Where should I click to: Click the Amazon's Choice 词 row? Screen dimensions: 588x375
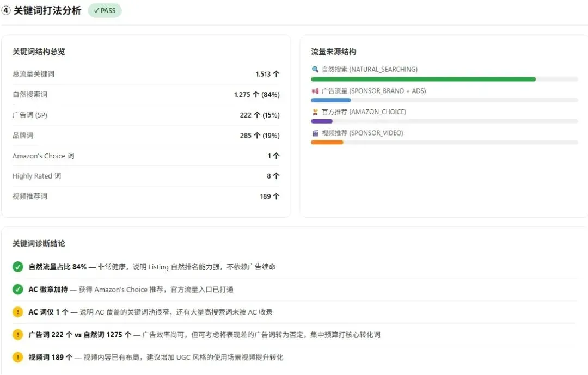[146, 156]
